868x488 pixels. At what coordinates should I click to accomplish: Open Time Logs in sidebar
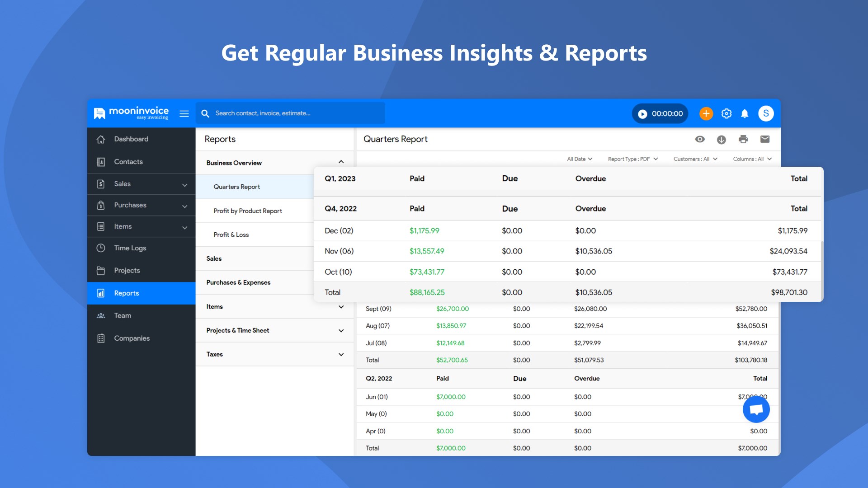[130, 248]
